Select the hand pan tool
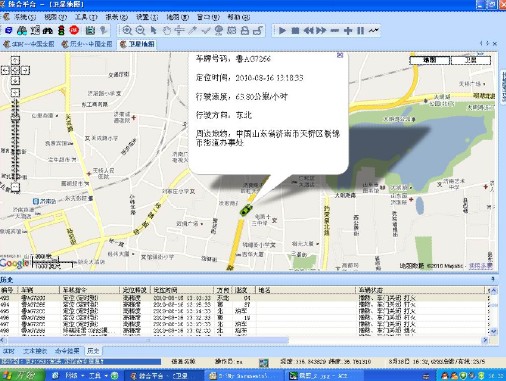The width and height of the screenshot is (506, 381). click(x=166, y=31)
